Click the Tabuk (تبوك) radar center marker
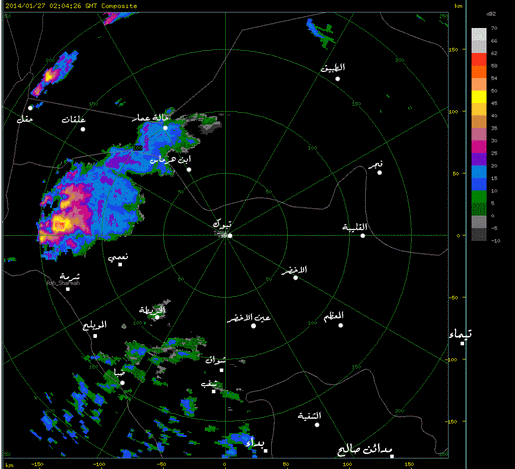The width and height of the screenshot is (515, 469). [230, 236]
